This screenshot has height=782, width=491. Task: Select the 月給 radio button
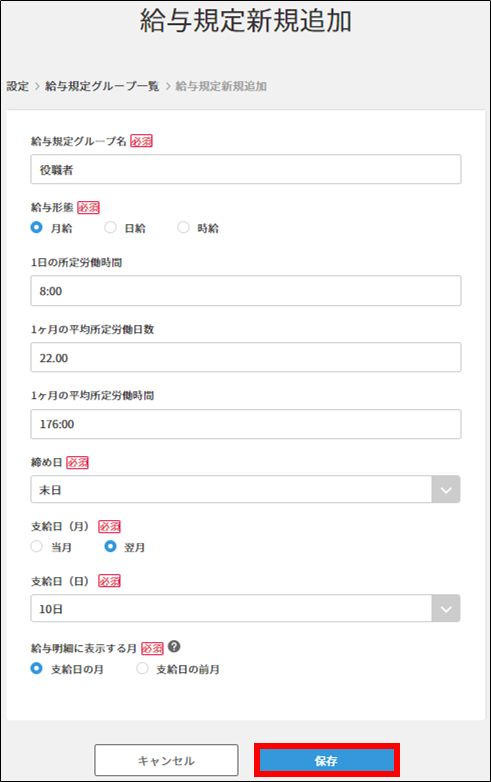click(36, 227)
